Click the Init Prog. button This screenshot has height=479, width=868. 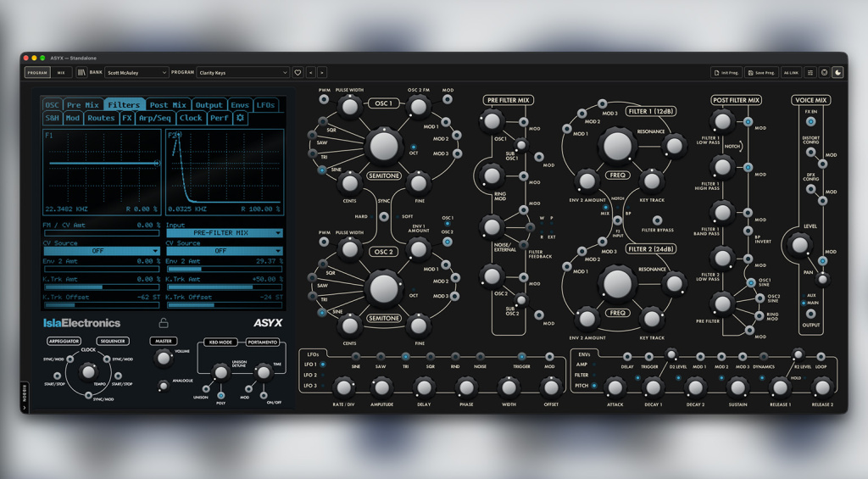click(726, 73)
